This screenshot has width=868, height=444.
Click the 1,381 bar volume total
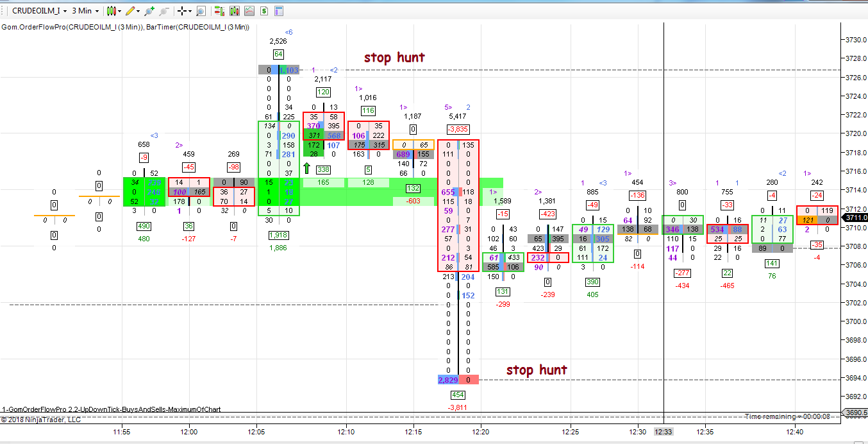coord(548,201)
